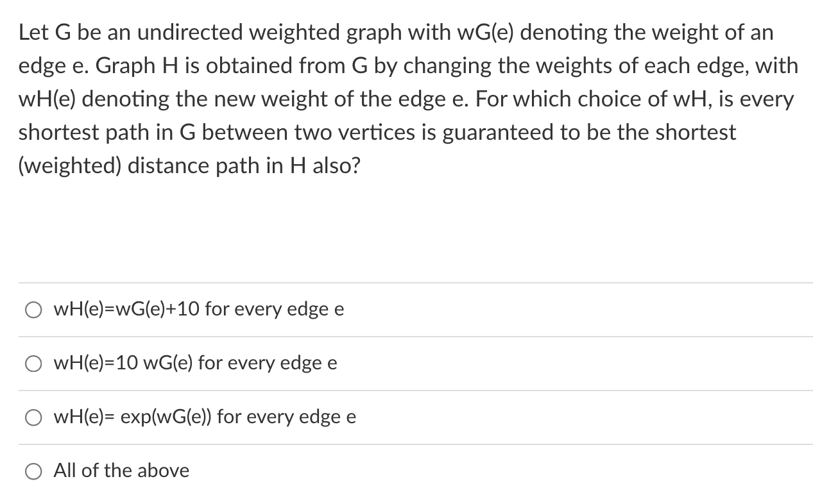Click the All of the above answer text
The image size is (813, 504).
(122, 471)
